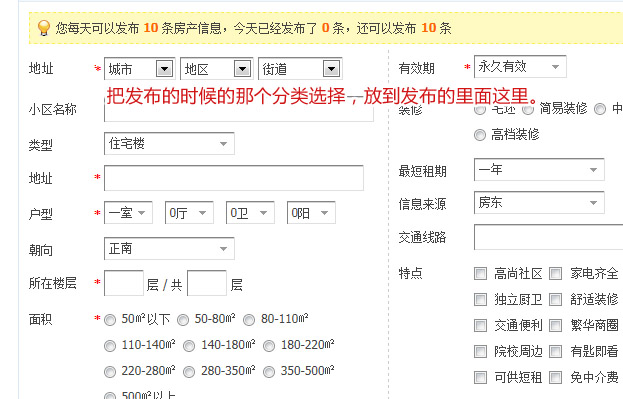623x399 pixels.
Task: Select 高档装修 decoration radio
Action: 480,135
